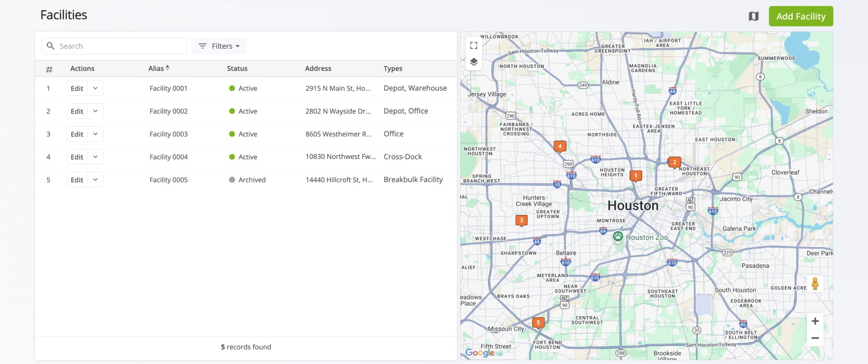Zoom in on the map
868x364 pixels.
coord(815,321)
